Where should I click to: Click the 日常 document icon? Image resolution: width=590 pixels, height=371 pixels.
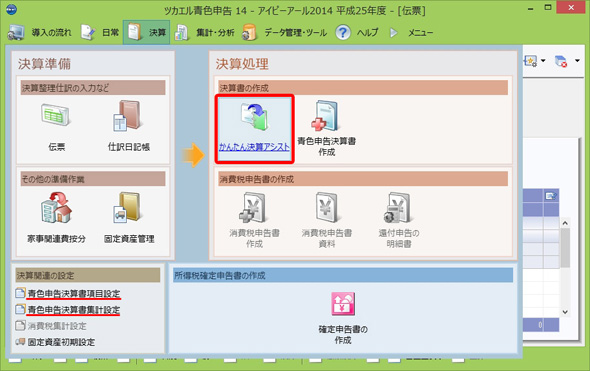[88, 32]
